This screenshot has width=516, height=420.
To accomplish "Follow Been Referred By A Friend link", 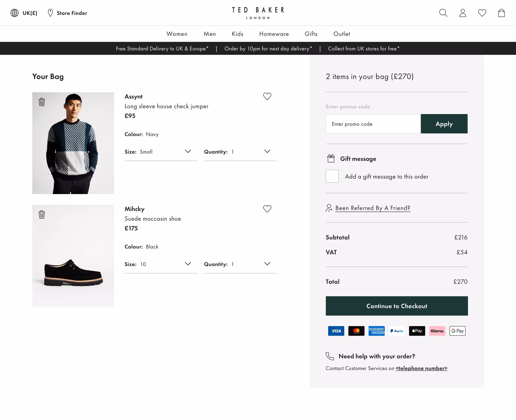I will point(372,208).
